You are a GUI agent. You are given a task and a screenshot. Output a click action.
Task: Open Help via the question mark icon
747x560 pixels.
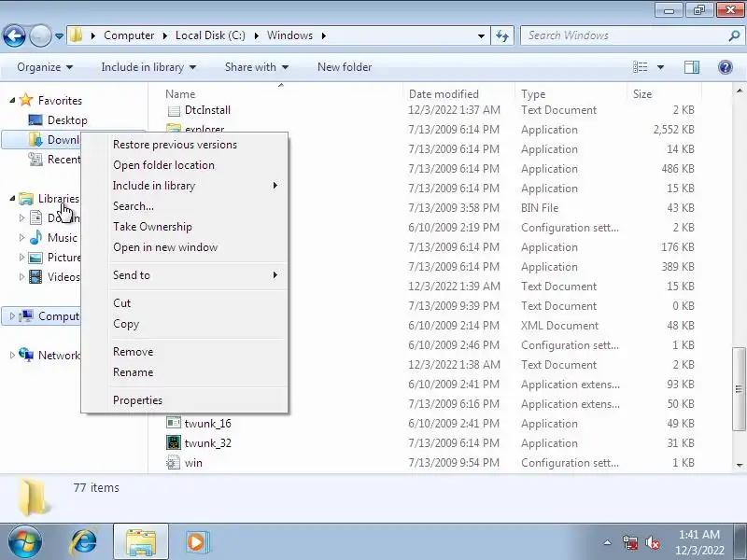[x=726, y=67]
